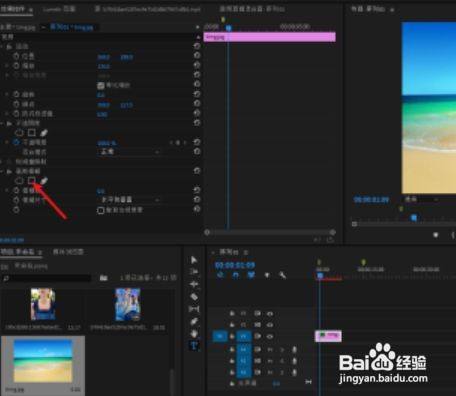Collapse the Motion effect group

click(x=2, y=46)
